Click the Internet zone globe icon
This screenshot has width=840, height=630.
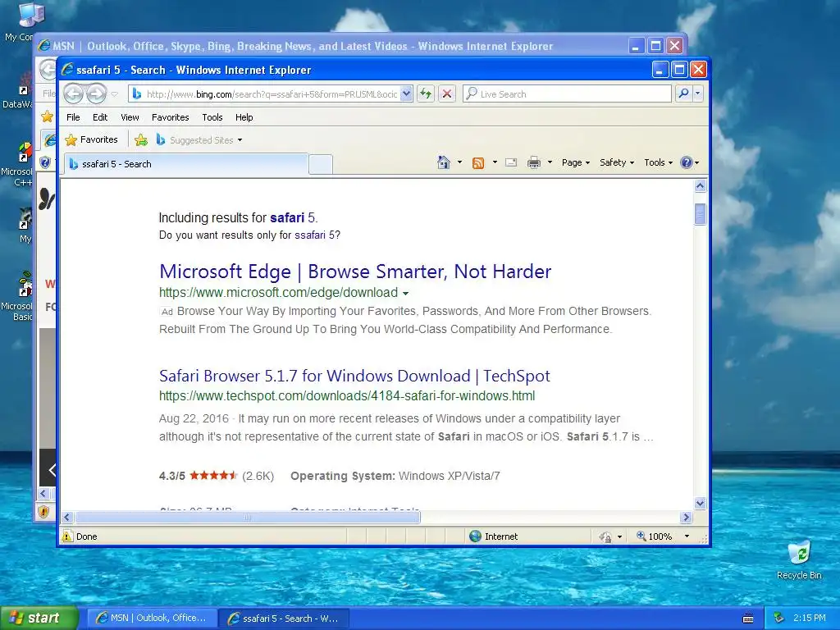coord(475,536)
